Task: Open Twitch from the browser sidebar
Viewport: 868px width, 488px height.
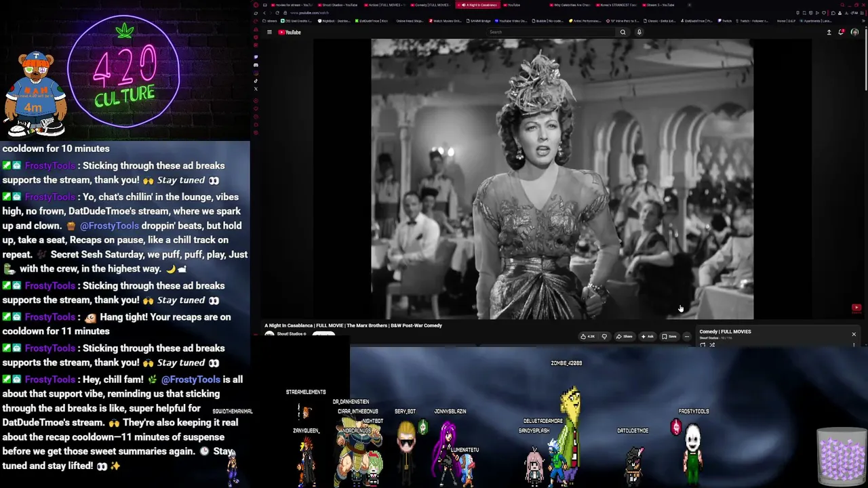Action: [256, 57]
